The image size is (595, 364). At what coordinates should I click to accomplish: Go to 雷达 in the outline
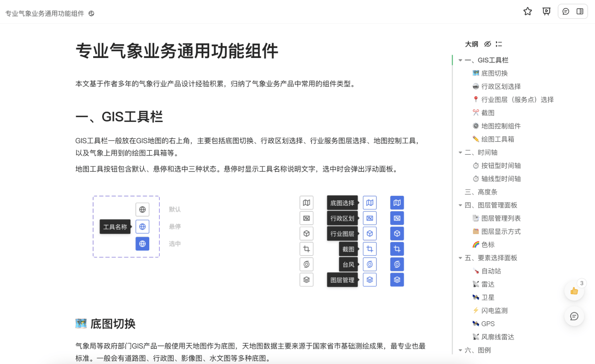click(483, 284)
